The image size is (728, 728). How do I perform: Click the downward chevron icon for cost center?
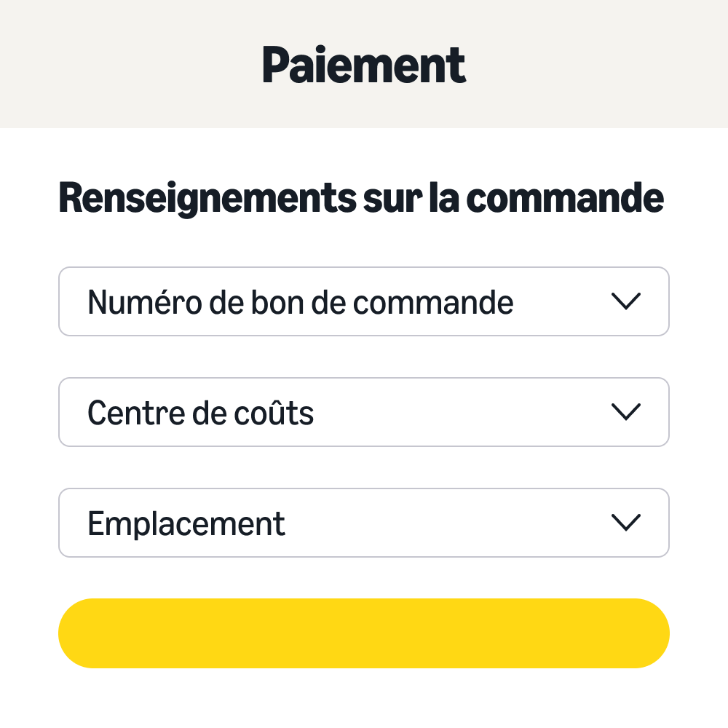click(626, 412)
